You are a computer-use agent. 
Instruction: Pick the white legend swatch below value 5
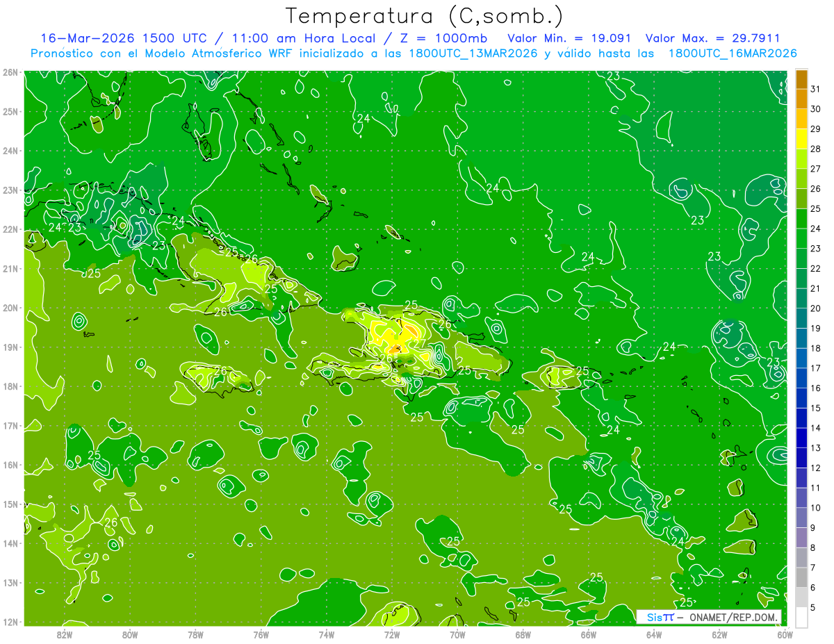tap(801, 617)
